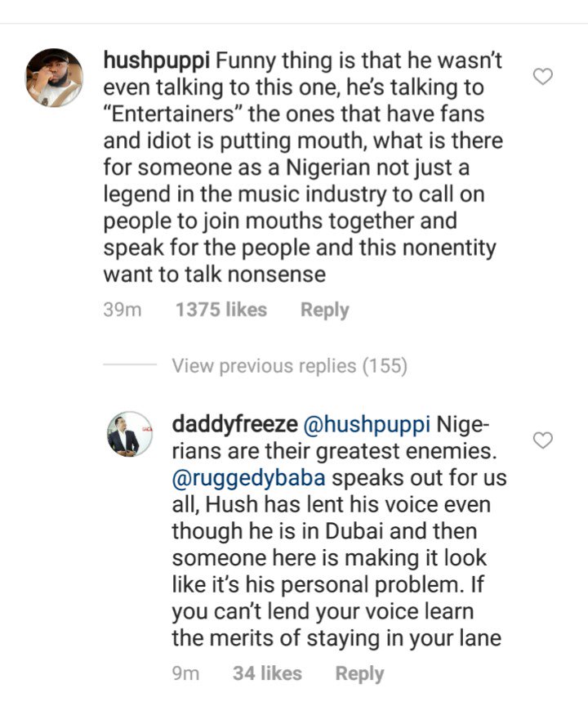Tap the heart on daddyfreeze's reply

coord(543,440)
